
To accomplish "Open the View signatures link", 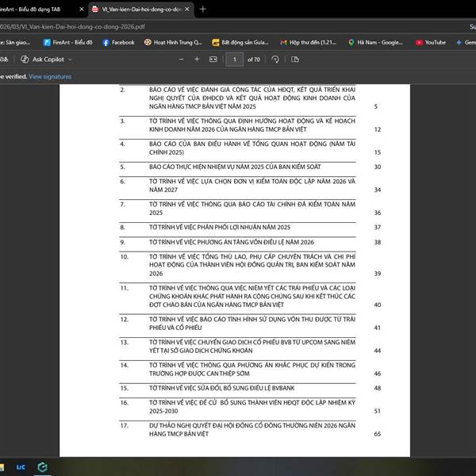I will [50, 76].
